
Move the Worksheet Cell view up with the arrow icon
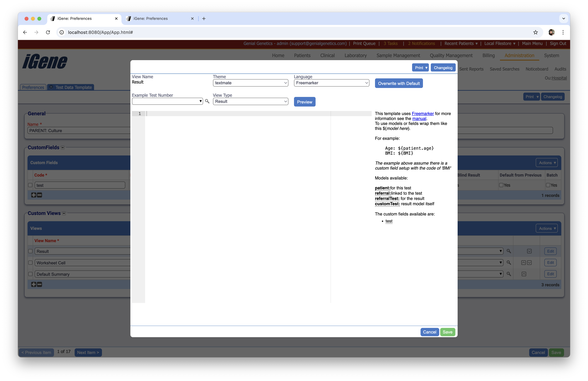pyautogui.click(x=524, y=263)
